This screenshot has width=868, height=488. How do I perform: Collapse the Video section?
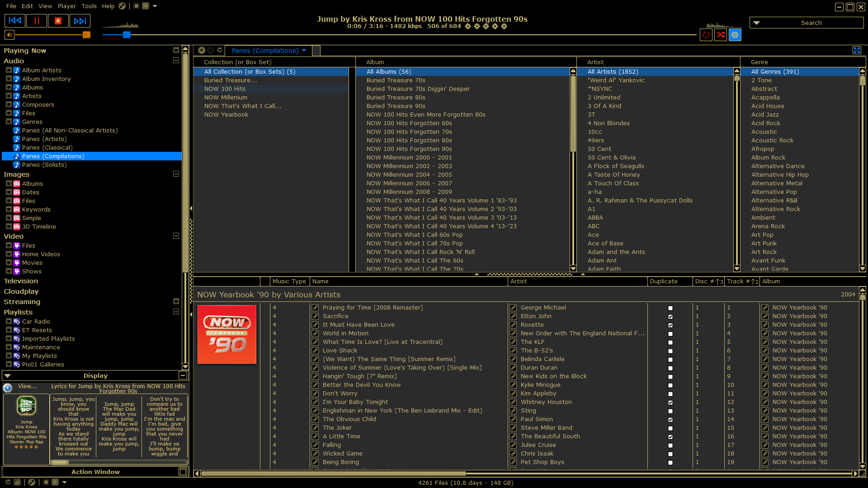pos(176,236)
